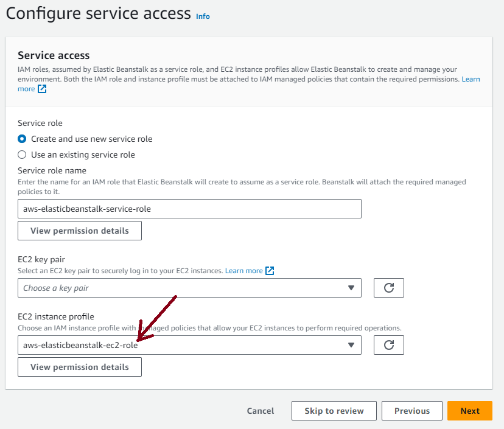504x429 pixels.
Task: Click external link icon after Service access 'more'
Action: pos(42,89)
